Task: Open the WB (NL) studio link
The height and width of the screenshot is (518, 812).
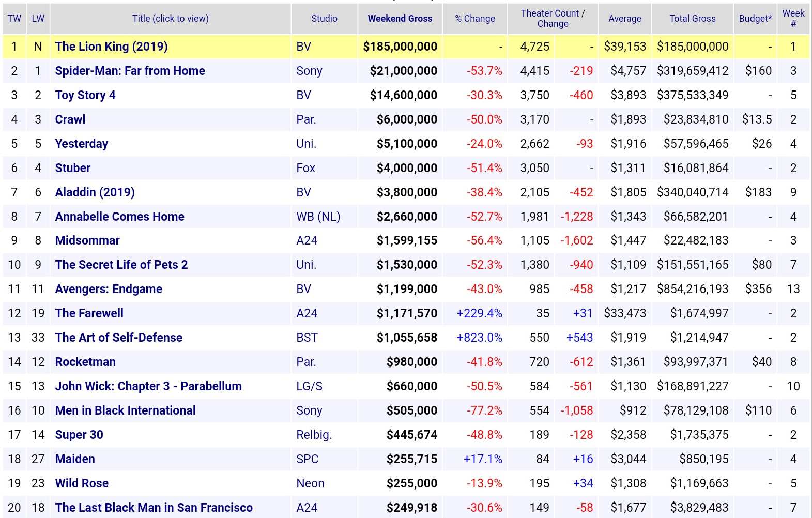Action: point(318,217)
